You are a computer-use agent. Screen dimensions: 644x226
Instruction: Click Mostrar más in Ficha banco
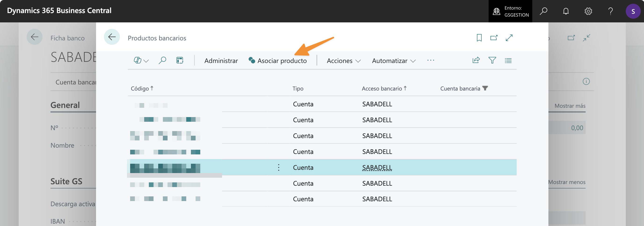point(570,106)
